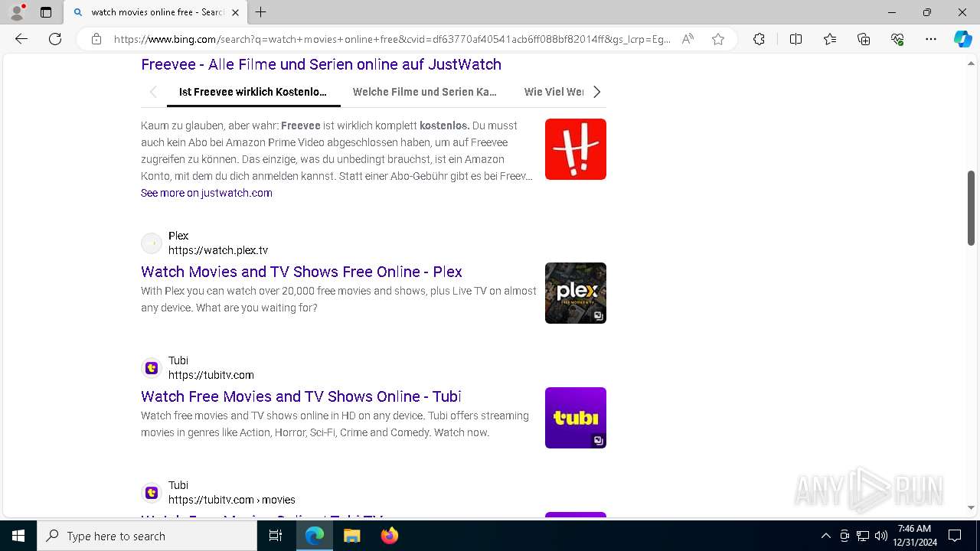Show hidden system tray icons
Viewport: 980px width, 551px height.
(x=825, y=536)
